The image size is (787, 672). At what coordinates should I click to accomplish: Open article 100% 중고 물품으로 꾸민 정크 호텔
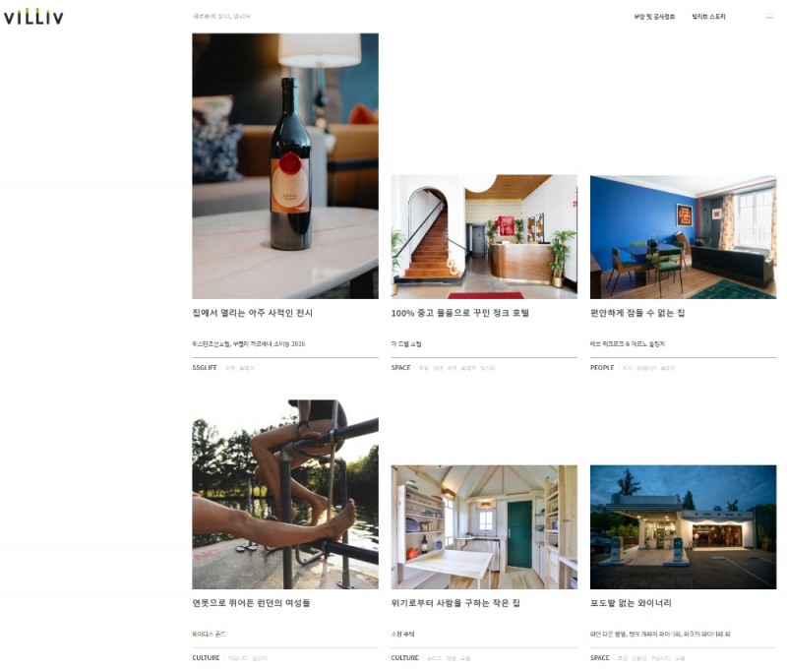coord(459,313)
